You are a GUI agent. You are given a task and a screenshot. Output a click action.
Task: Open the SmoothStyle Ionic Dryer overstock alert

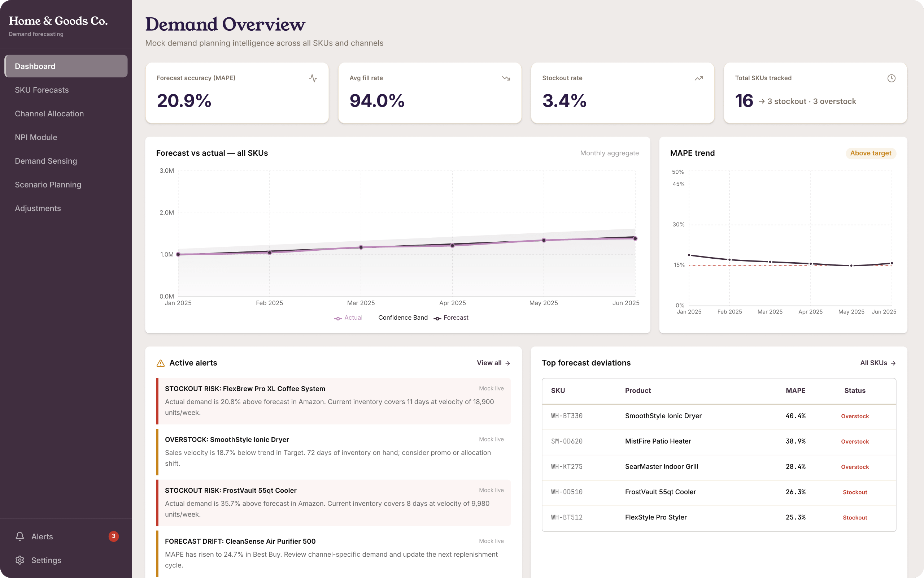tap(334, 452)
